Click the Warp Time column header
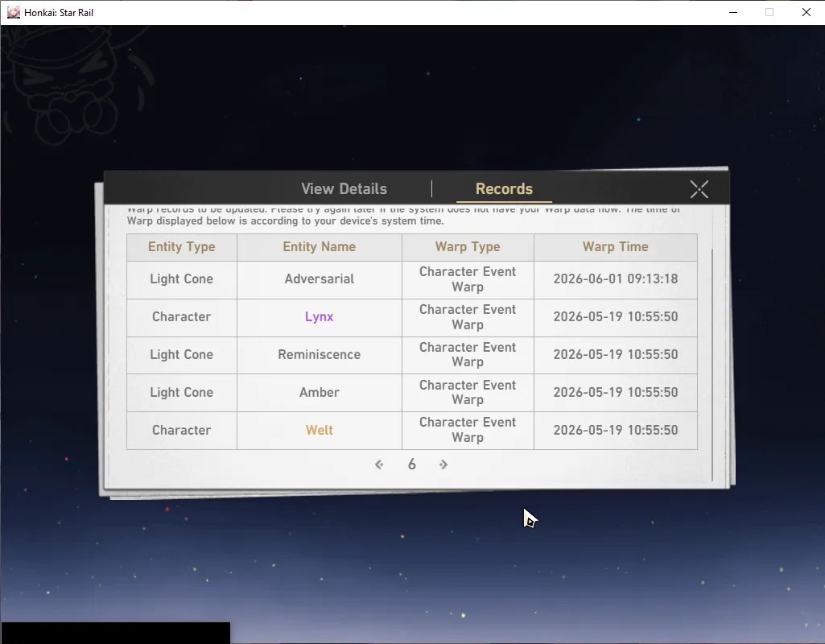The image size is (825, 644). pos(615,247)
